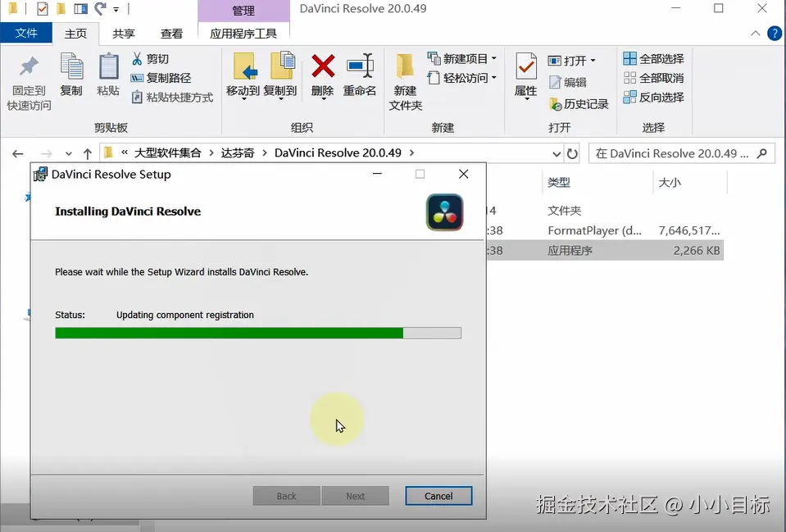Click the Setup installer title bar icon
786x532 pixels.
40,174
